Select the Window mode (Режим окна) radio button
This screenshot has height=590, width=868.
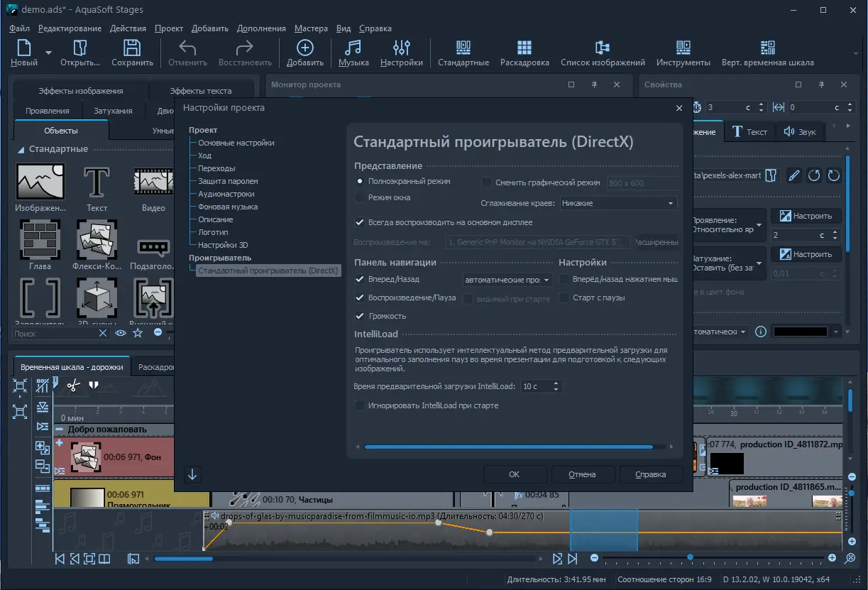[361, 197]
